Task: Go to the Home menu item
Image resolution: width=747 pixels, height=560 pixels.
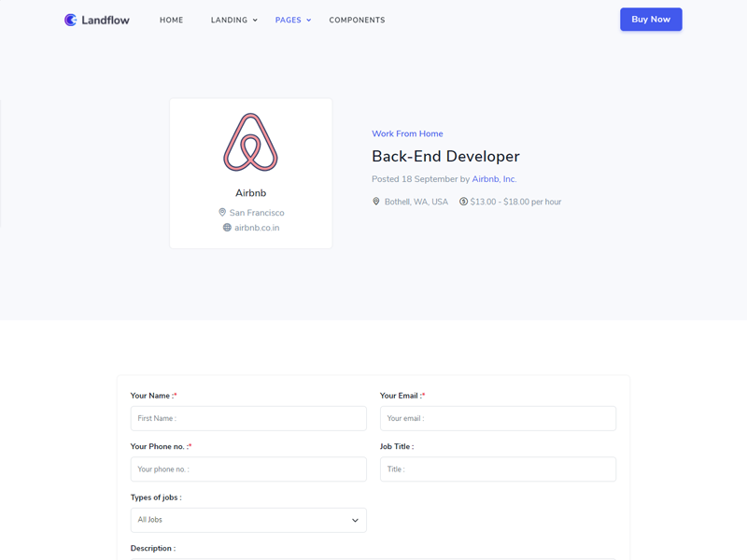Action: click(172, 20)
